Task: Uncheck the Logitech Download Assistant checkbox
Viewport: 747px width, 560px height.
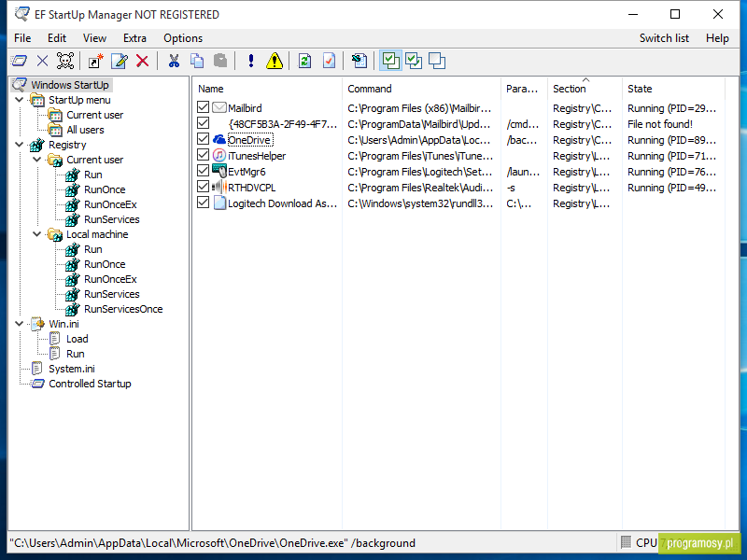Action: pyautogui.click(x=203, y=203)
